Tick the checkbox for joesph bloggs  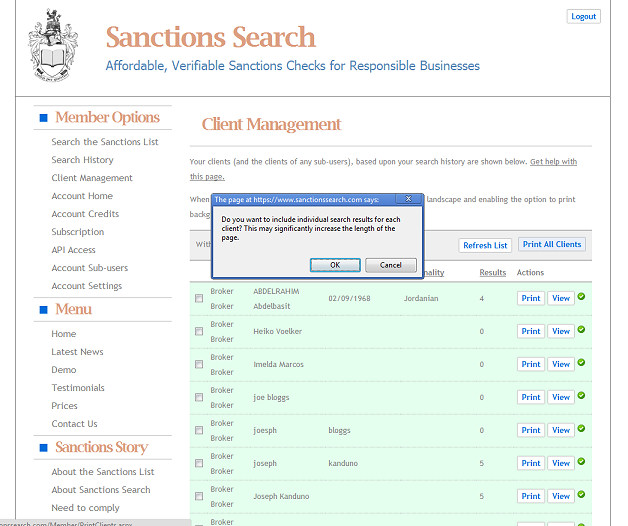199,430
